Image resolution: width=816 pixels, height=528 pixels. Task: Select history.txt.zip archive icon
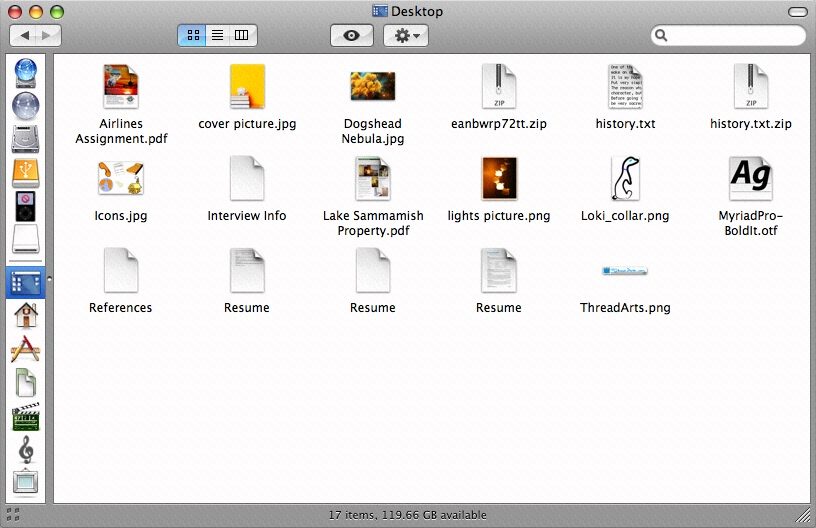click(750, 86)
